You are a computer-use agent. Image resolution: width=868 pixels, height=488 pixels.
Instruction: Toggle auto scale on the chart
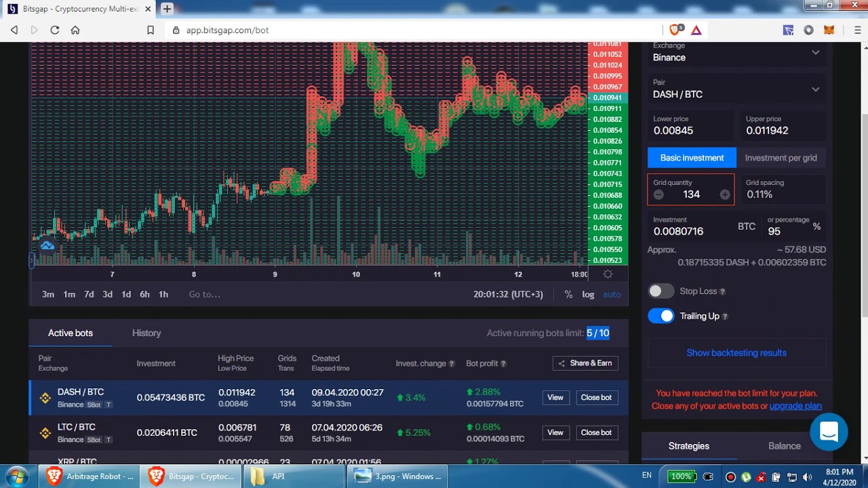[612, 294]
